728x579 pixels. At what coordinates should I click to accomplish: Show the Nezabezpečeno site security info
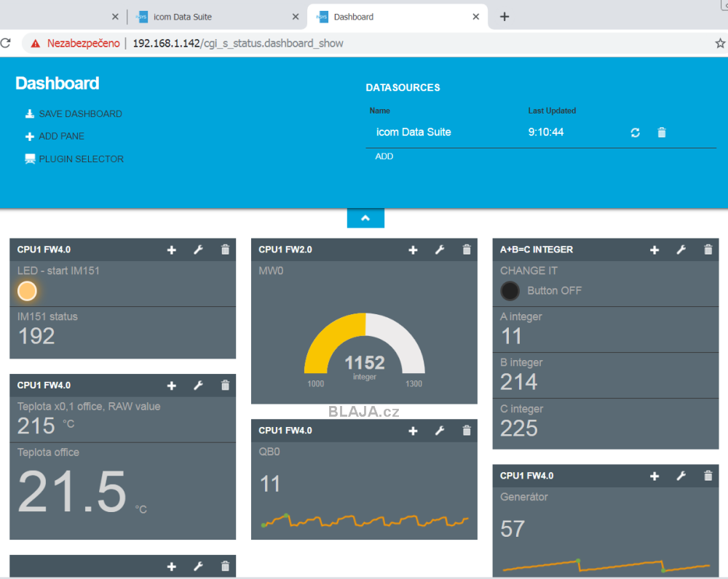tap(75, 44)
